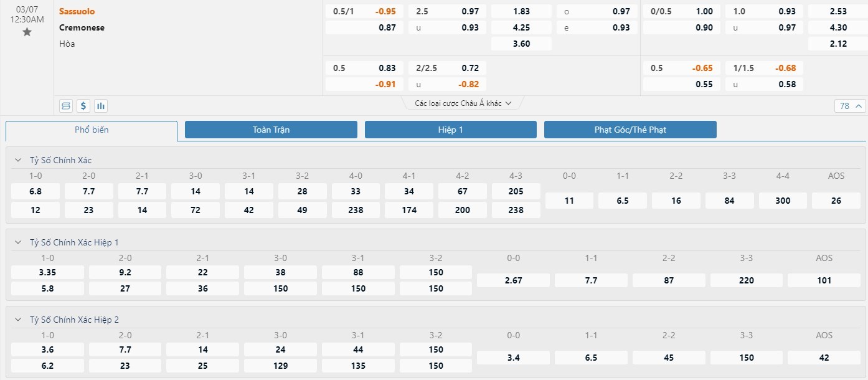Collapse the 78 markets counter button
This screenshot has height=380, width=868.
pos(849,106)
